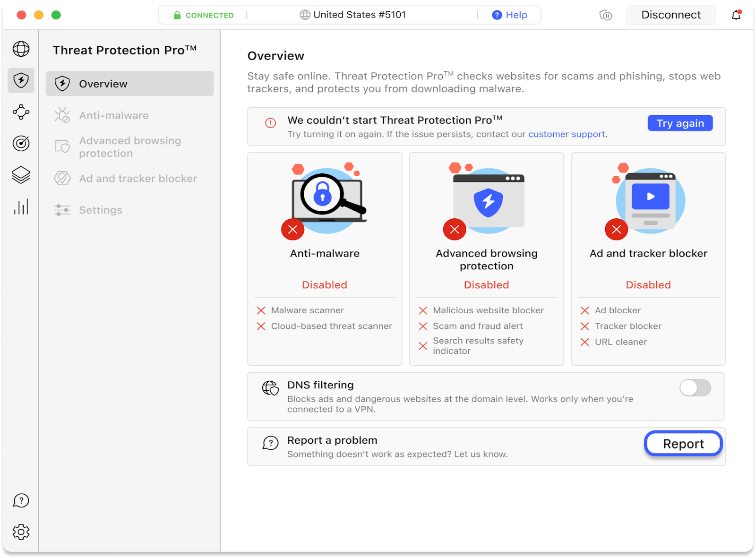This screenshot has width=756, height=558.
Task: Open app preferences with the gear icon
Action: (21, 531)
